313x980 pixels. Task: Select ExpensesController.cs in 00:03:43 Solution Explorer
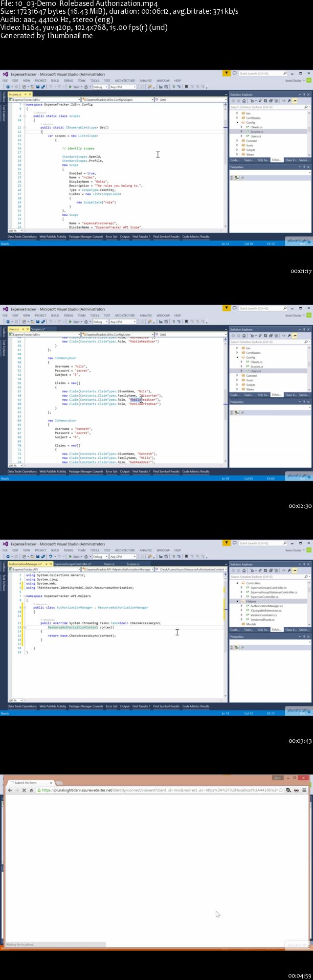click(x=264, y=597)
